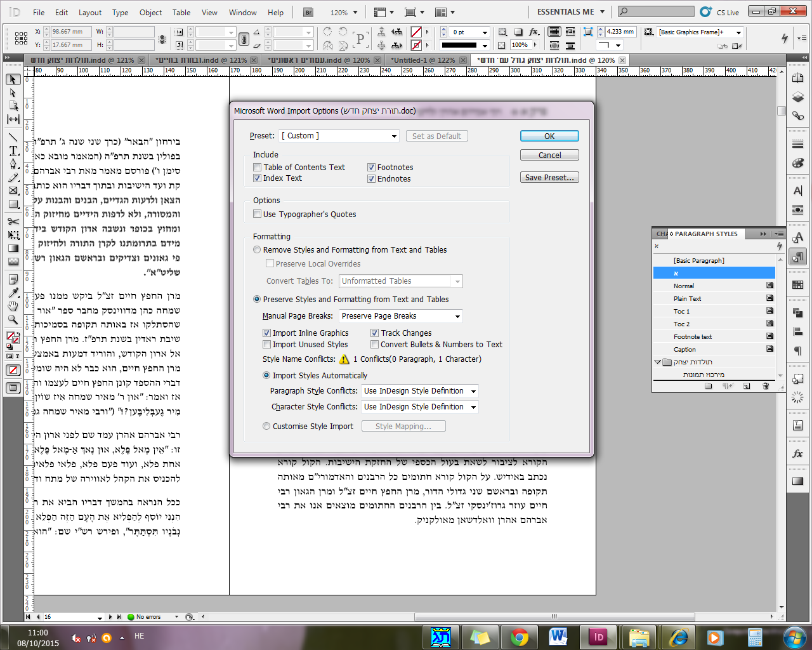Viewport: 812px width, 650px height.
Task: Expand the Preset dropdown
Action: click(x=339, y=136)
